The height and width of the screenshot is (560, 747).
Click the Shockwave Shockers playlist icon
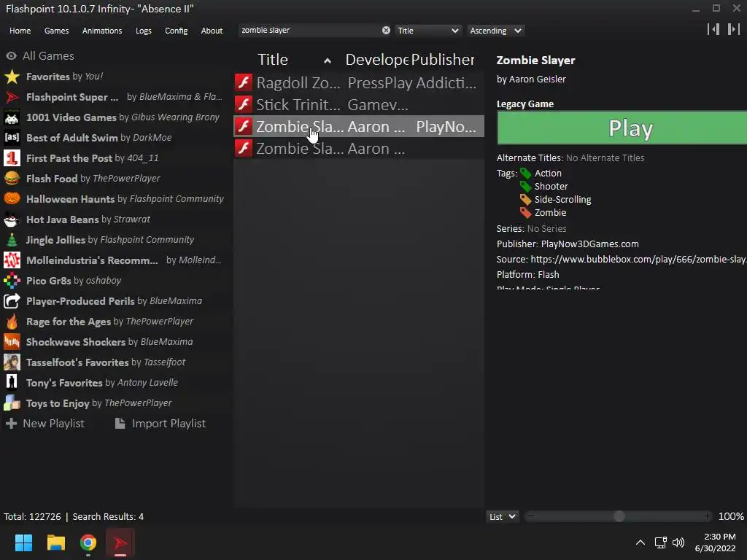(12, 342)
